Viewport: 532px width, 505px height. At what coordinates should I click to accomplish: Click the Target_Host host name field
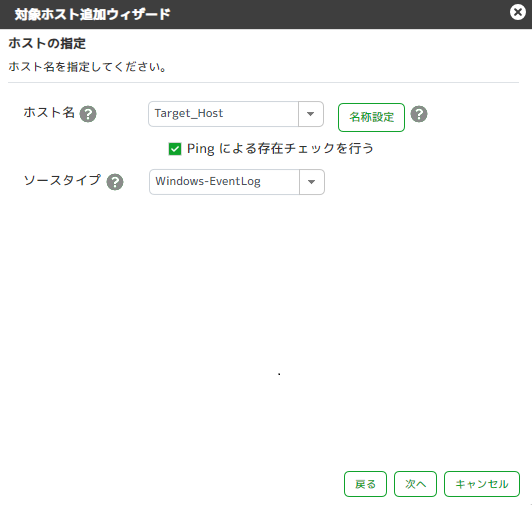[x=224, y=114]
